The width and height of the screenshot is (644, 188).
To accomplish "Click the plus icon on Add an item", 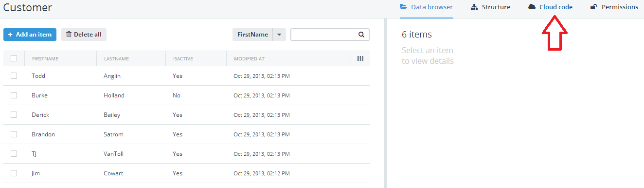I will pos(10,35).
